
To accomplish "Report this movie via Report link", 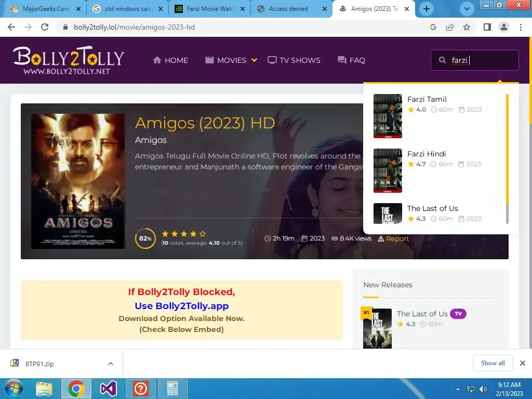I will point(397,238).
